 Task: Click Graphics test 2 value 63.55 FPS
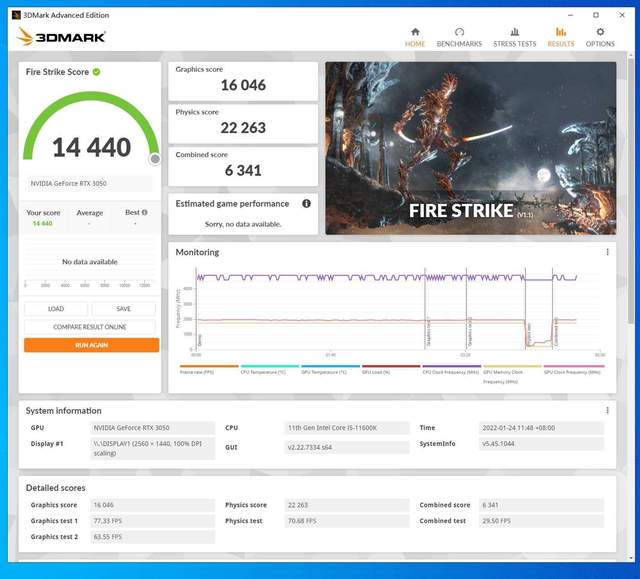152,537
